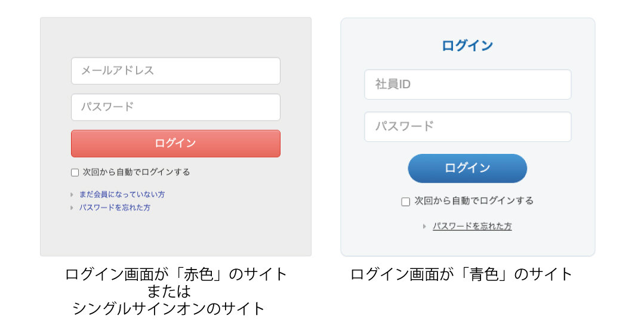Click triangle arrow beside underlined パスワードを忘れた方
The image size is (644, 334).
424,227
